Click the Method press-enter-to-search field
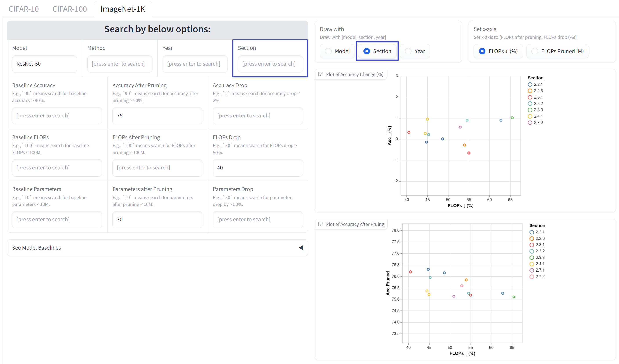The height and width of the screenshot is (364, 619). point(119,63)
